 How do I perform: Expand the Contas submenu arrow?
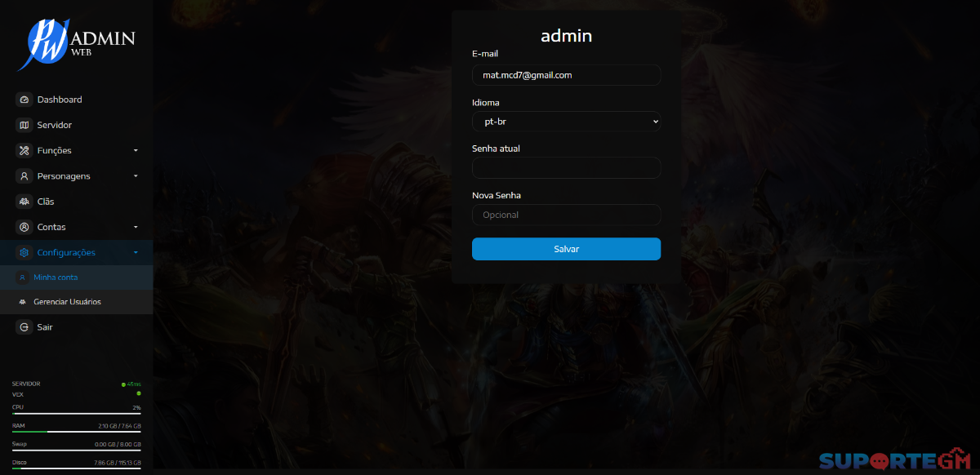[136, 227]
